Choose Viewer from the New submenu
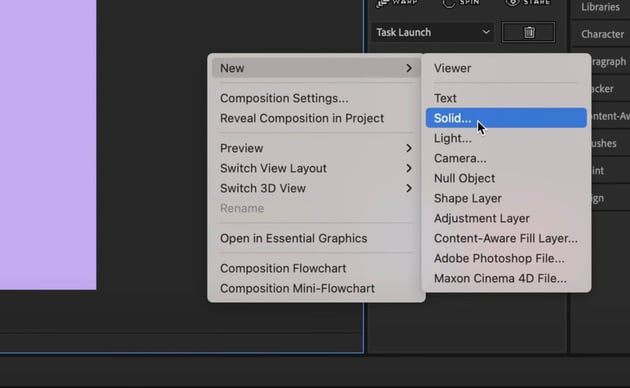 click(x=506, y=68)
